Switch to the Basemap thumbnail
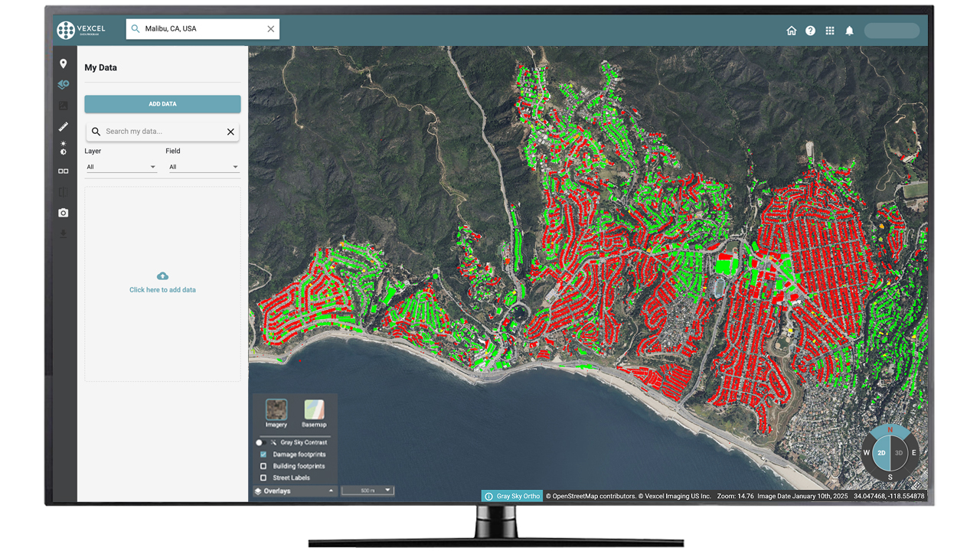Screen dimensions: 980x551 click(314, 410)
